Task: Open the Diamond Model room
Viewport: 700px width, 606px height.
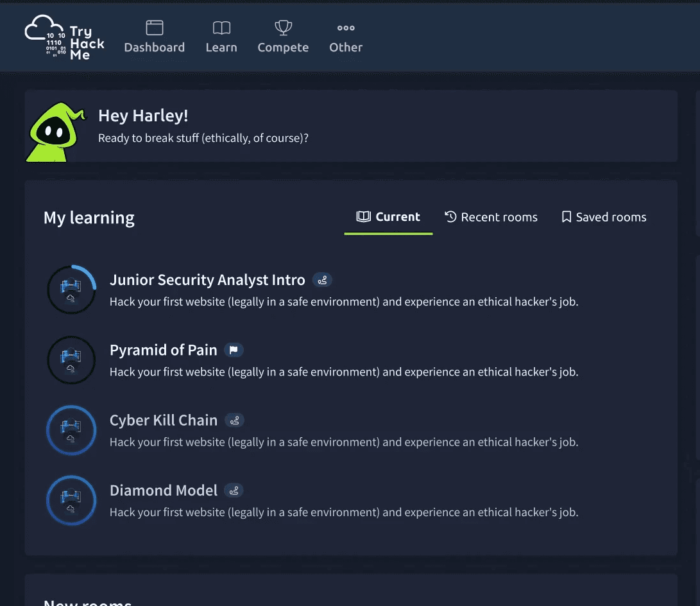Action: tap(164, 490)
